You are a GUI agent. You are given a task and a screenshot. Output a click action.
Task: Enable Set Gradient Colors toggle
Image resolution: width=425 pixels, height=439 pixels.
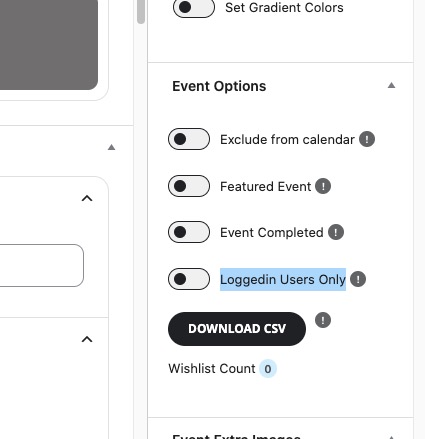(x=194, y=7)
